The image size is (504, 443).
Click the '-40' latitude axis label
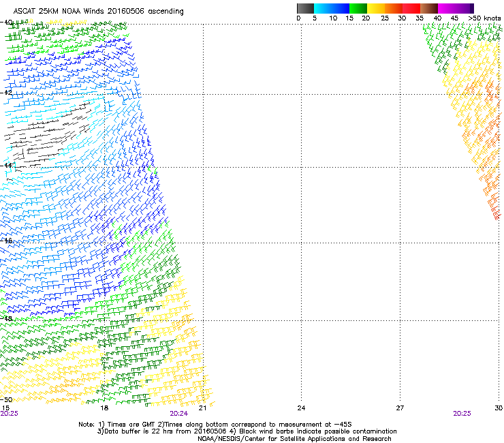6,22
